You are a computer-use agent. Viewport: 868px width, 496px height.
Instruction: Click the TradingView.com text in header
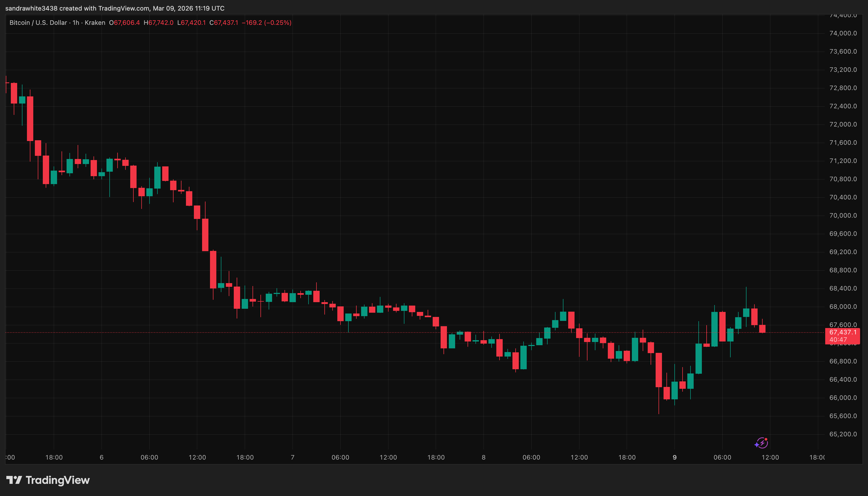pos(124,8)
